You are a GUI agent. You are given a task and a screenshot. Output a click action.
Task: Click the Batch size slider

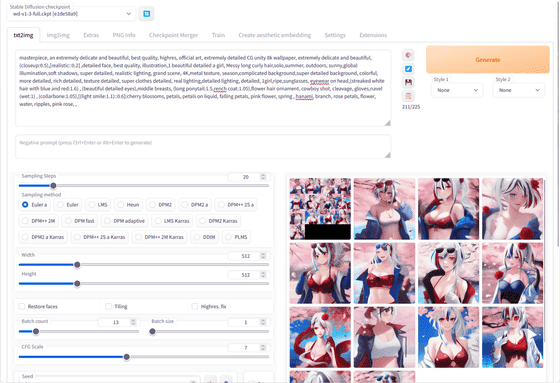click(x=209, y=332)
